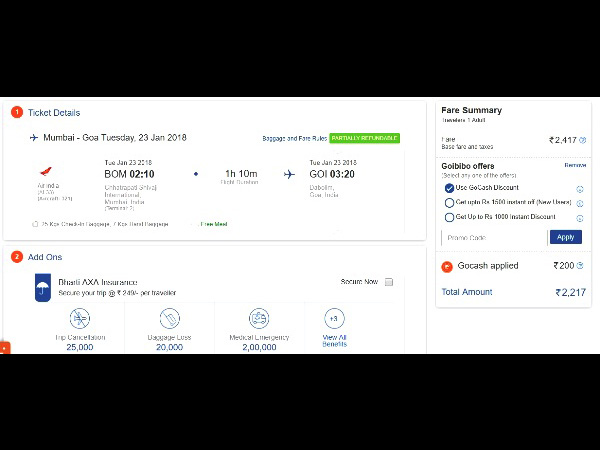Expand details arrow next to ₹200 Gocash
Screen dimensions: 600x450
pyautogui.click(x=582, y=266)
